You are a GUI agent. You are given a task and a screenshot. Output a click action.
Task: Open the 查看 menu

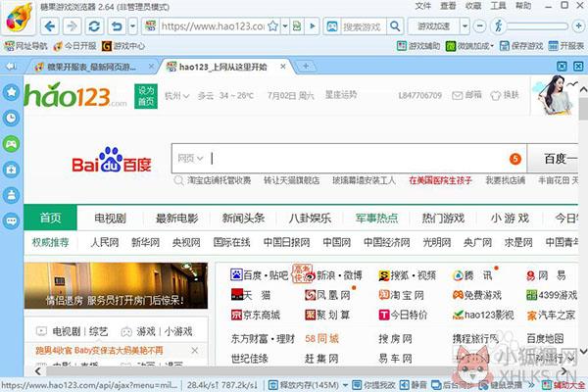tap(448, 6)
